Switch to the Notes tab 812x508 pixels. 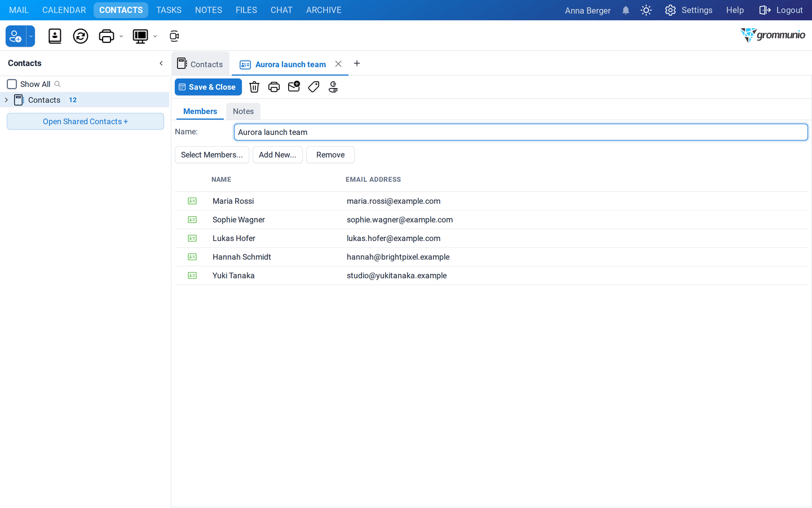tap(243, 111)
